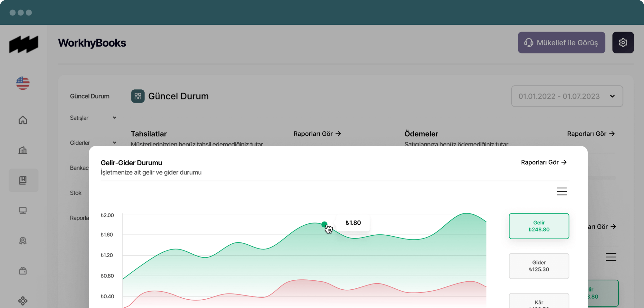The image size is (644, 308).
Task: Click the WorkhyBooks black logo icon
Action: coord(24,44)
